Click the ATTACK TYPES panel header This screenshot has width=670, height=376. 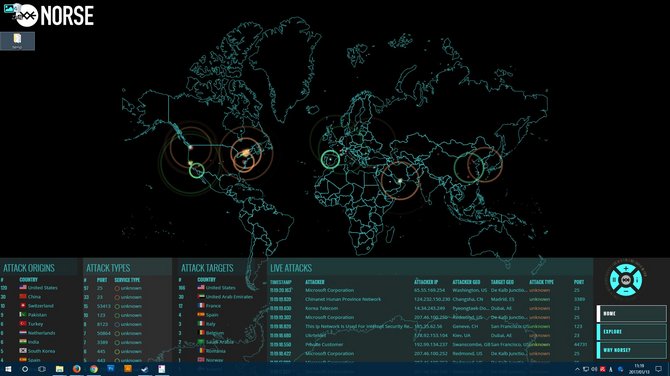click(108, 268)
